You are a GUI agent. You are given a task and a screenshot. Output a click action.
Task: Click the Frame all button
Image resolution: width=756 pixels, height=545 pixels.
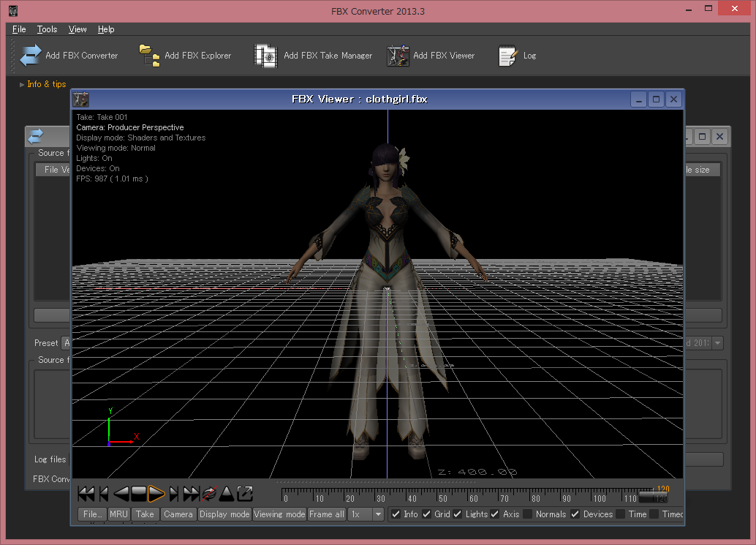pos(327,514)
